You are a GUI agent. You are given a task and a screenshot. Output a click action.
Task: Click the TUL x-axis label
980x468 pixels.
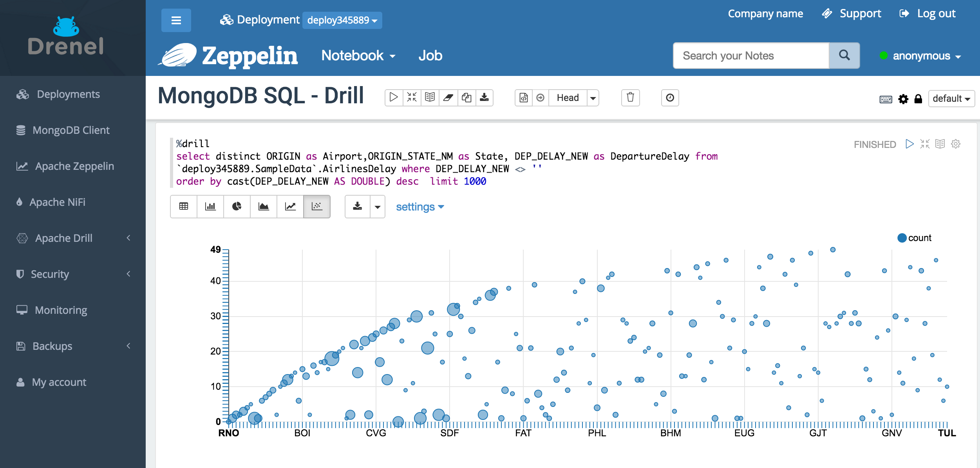pos(947,433)
